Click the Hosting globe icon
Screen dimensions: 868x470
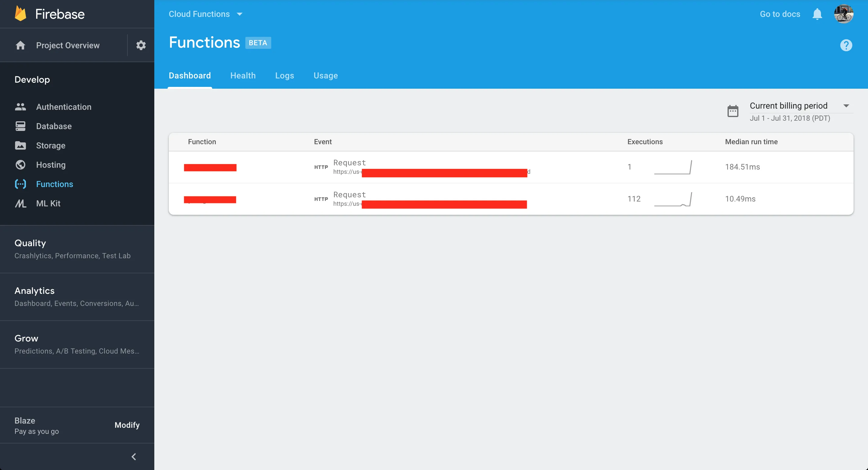tap(20, 165)
